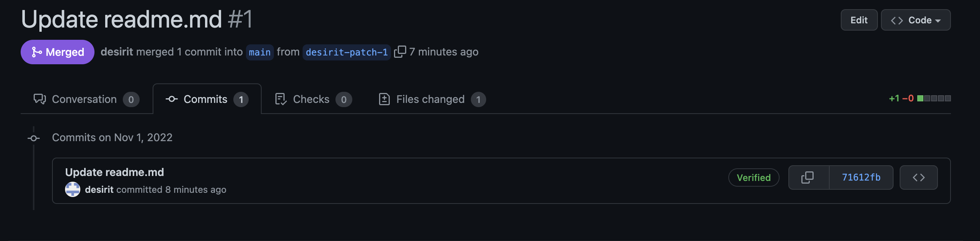Click the Verified signature badge
Screen dimensions: 980x241
click(754, 177)
